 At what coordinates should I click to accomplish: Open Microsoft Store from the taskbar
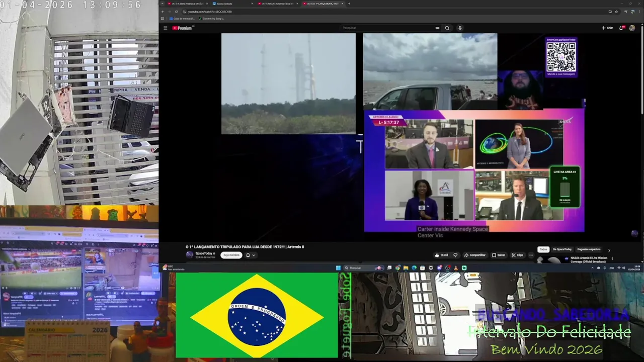tap(422, 268)
